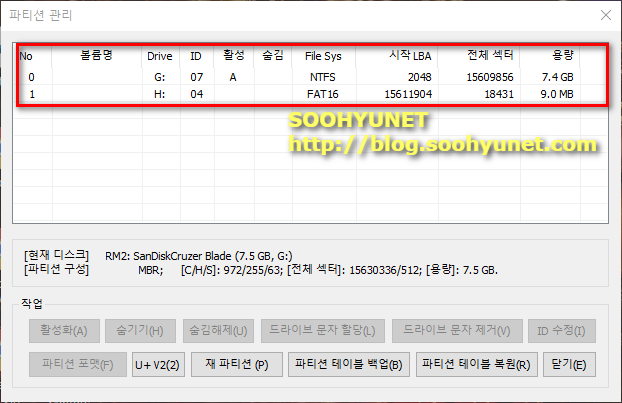Click the 용량 column header
This screenshot has width=622, height=403.
550,56
